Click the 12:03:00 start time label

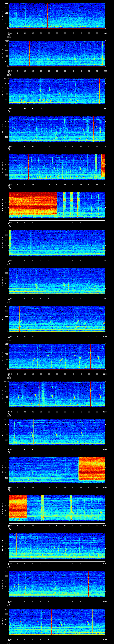[x=9, y=109]
